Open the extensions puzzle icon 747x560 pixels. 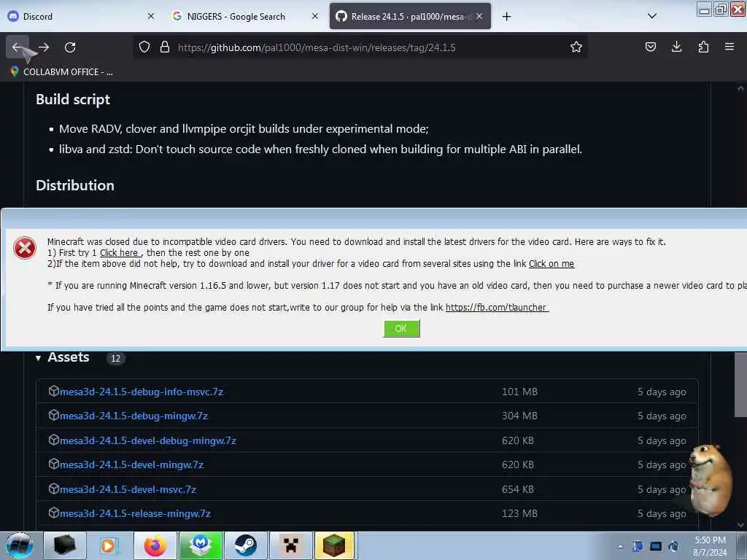coord(703,47)
